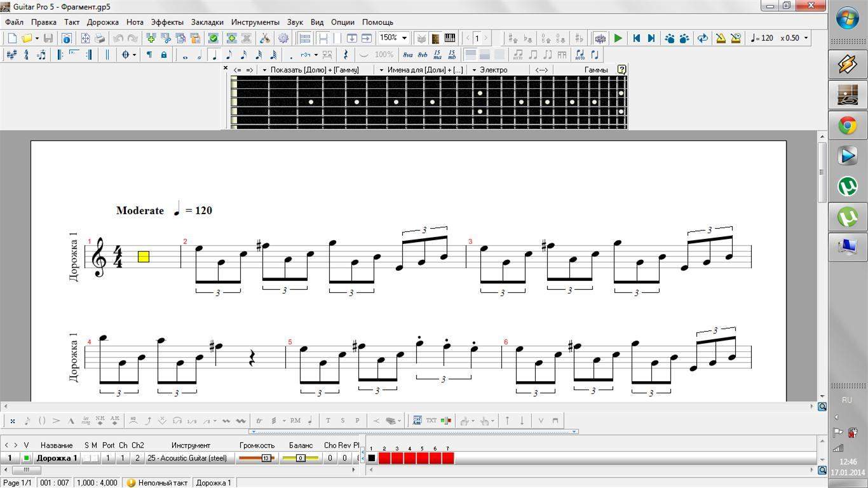Image resolution: width=868 pixels, height=488 pixels.
Task: Click the Гаммы scales button
Action: [595, 70]
